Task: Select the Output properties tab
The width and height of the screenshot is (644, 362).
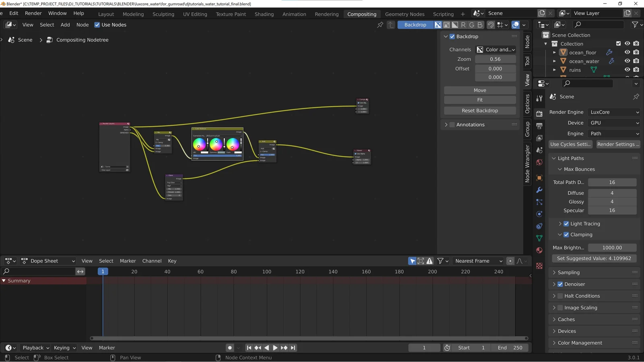Action: (x=539, y=126)
